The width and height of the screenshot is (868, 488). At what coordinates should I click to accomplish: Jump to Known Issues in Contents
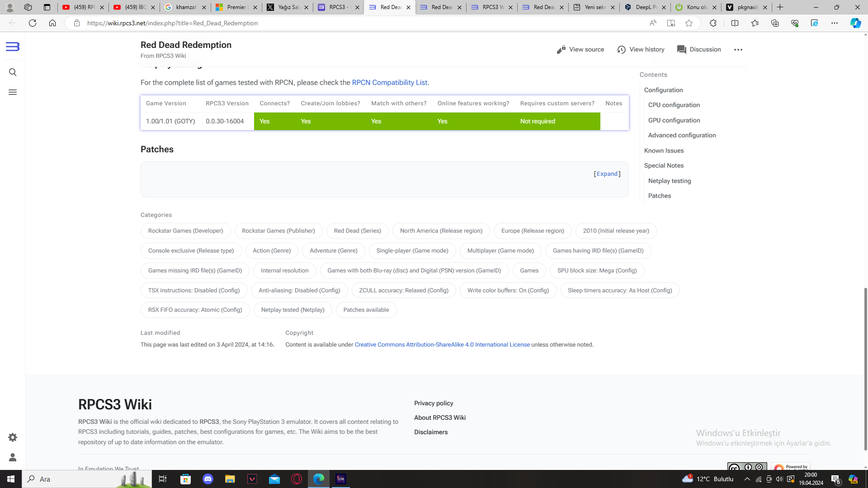pyautogui.click(x=664, y=150)
